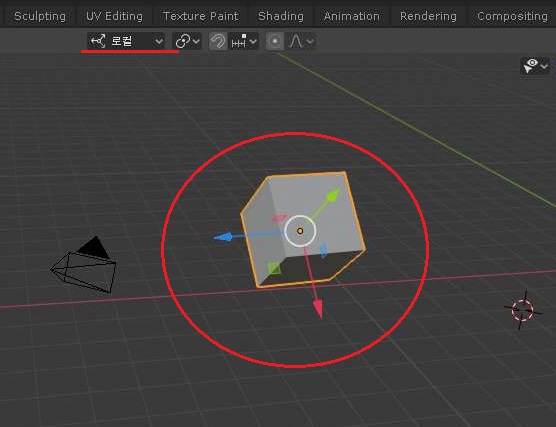Switch to the Texture Paint workspace
The height and width of the screenshot is (427, 556).
pyautogui.click(x=200, y=16)
